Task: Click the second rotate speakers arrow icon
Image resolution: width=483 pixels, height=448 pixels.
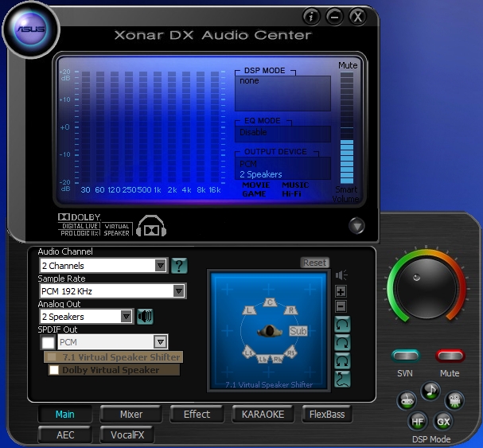Action: 342,343
